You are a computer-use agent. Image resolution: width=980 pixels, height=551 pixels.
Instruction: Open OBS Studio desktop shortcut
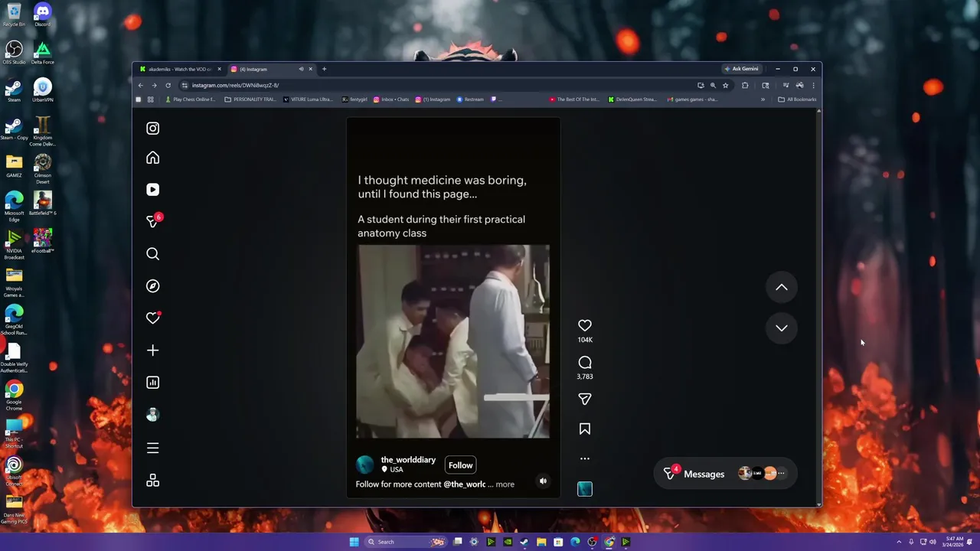pos(14,53)
